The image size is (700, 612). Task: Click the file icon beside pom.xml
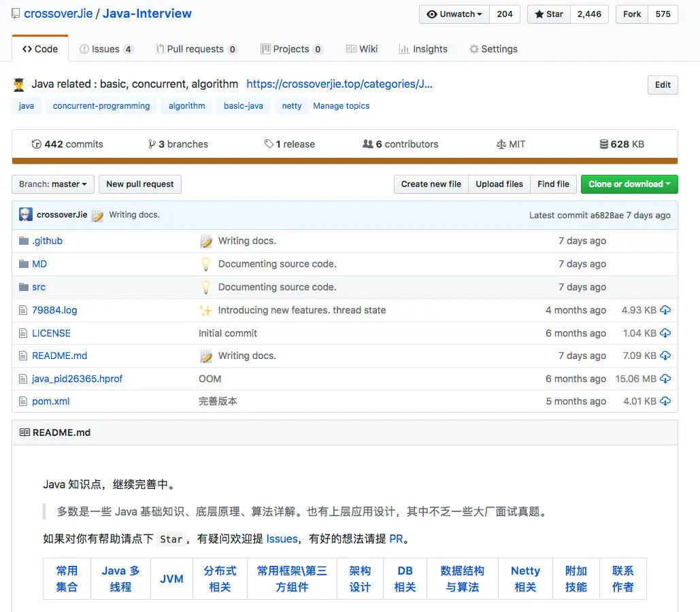pyautogui.click(x=22, y=401)
